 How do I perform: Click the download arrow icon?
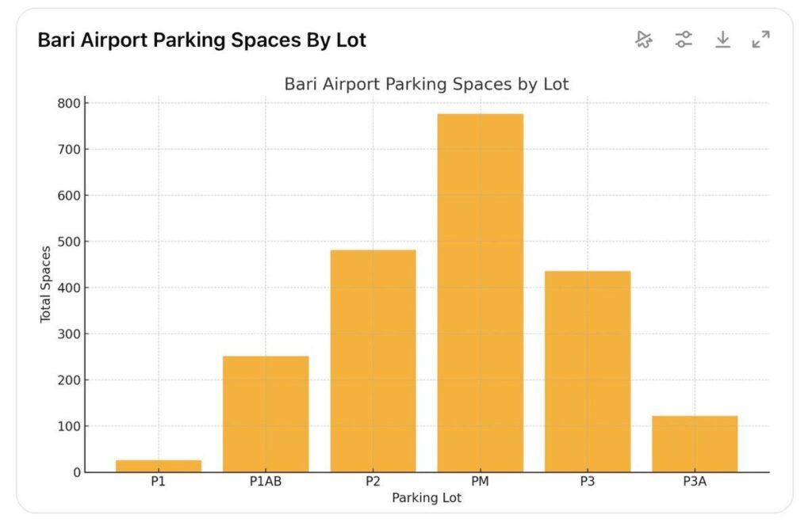pos(724,40)
